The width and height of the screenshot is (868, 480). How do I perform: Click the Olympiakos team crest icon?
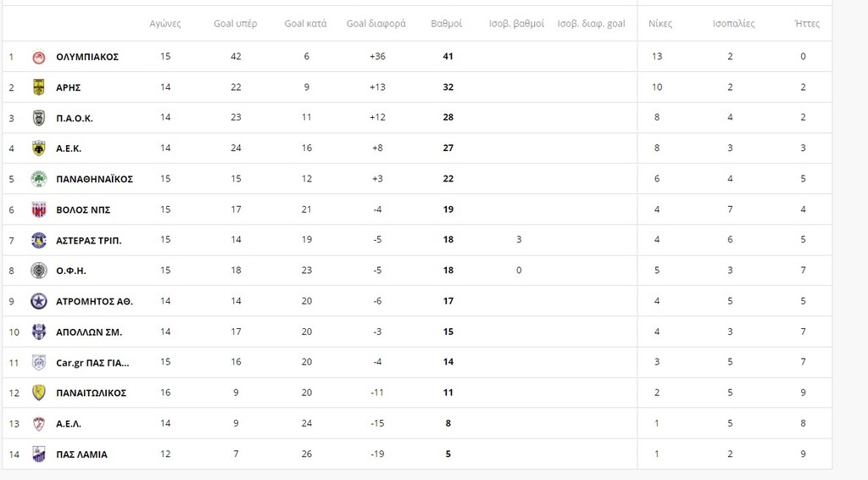pyautogui.click(x=39, y=57)
